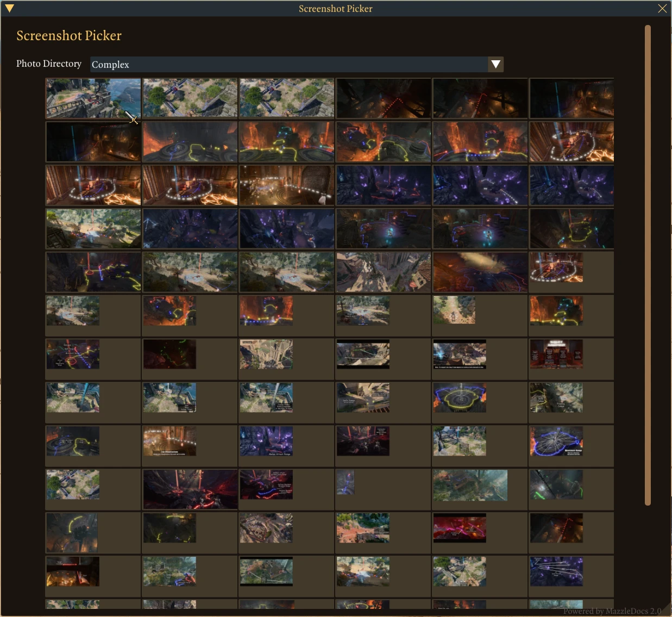Select the dungeon thumbnail with yellow arc
Screen dimensions: 672x617
tap(72, 533)
